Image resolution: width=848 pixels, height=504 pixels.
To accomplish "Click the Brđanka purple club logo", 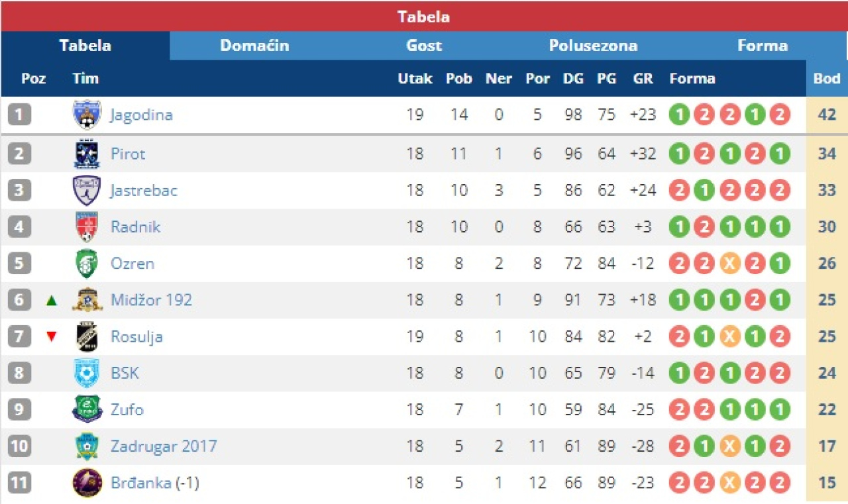I will (x=87, y=483).
